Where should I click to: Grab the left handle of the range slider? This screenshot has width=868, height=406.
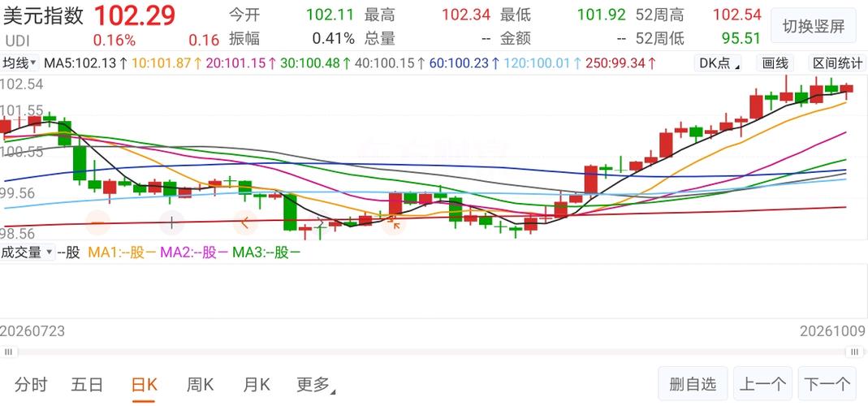pyautogui.click(x=8, y=352)
